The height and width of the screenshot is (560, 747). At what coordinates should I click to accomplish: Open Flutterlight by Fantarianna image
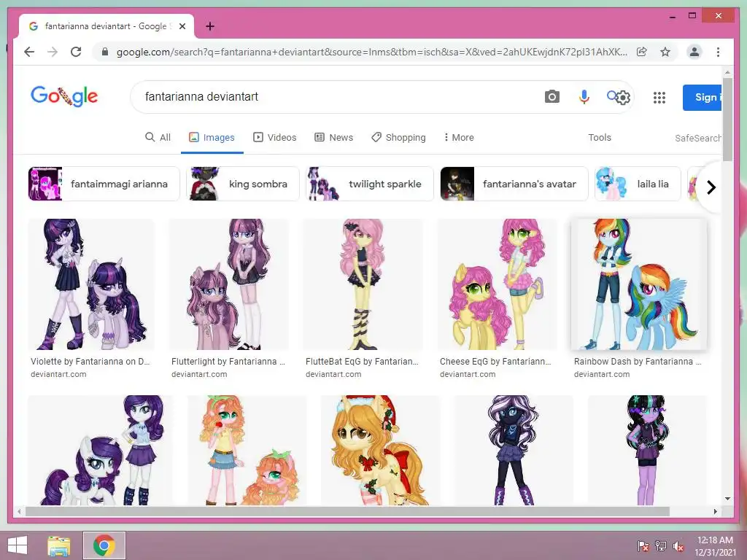point(228,284)
